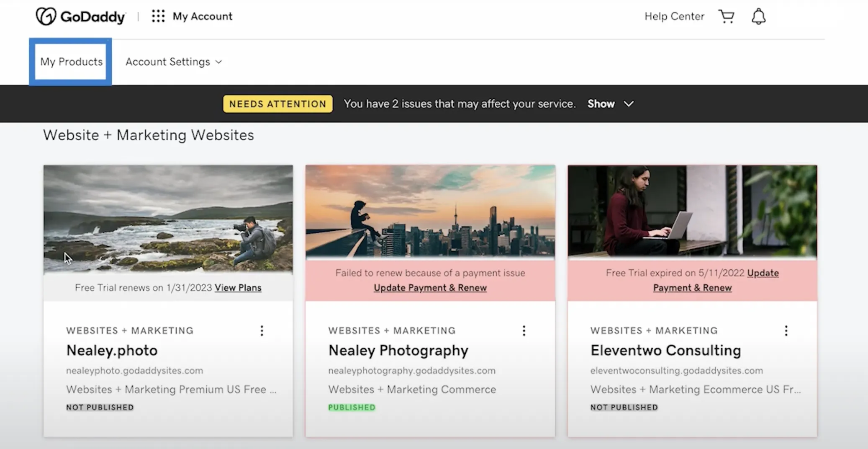The image size is (868, 449).
Task: Open the apps grid icon beside My Account
Action: [158, 16]
